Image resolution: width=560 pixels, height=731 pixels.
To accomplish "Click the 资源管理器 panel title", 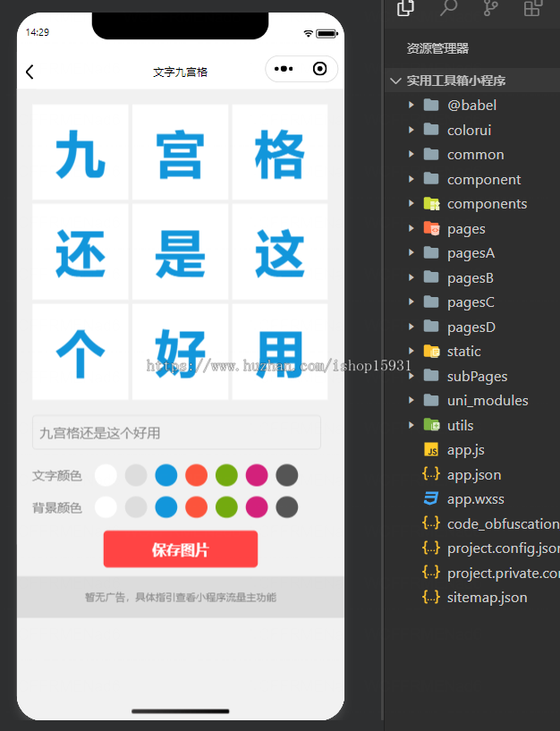I will (437, 48).
